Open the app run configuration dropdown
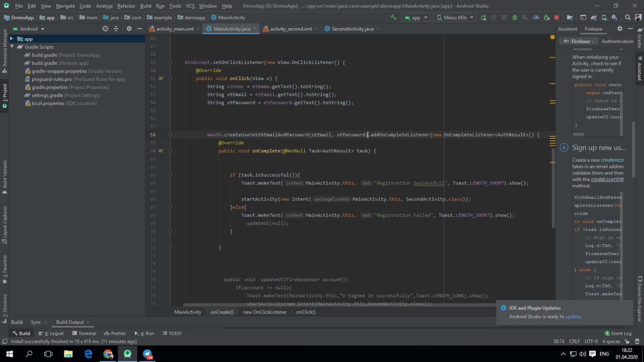 click(x=416, y=18)
